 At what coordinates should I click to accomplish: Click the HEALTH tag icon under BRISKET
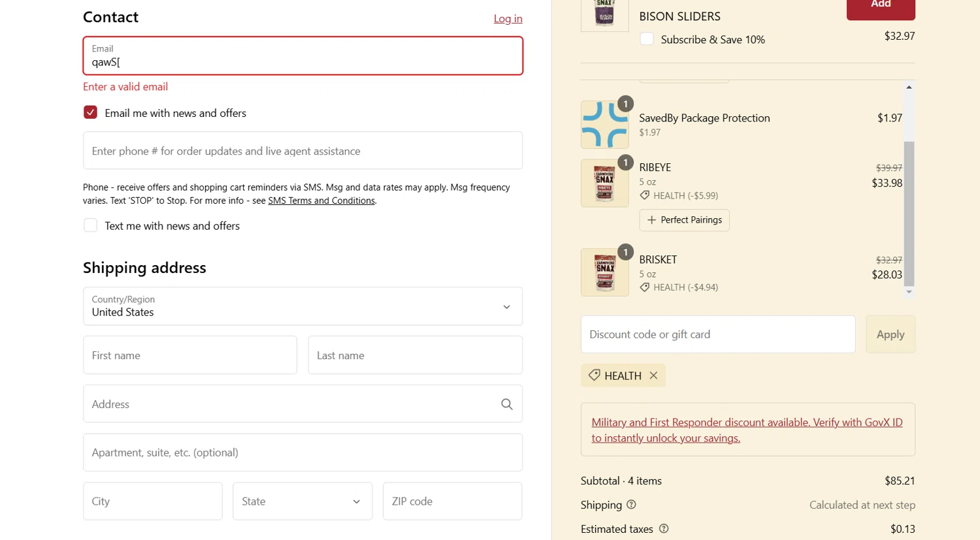tap(645, 287)
